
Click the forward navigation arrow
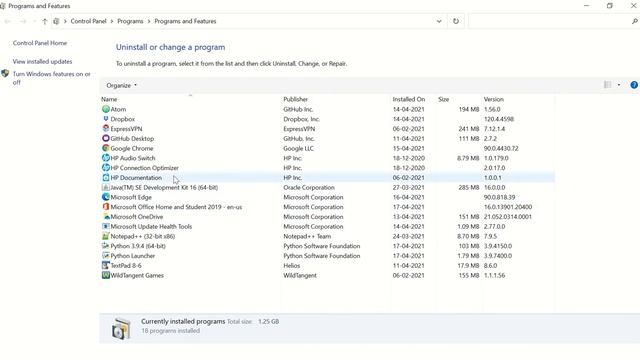pyautogui.click(x=23, y=21)
